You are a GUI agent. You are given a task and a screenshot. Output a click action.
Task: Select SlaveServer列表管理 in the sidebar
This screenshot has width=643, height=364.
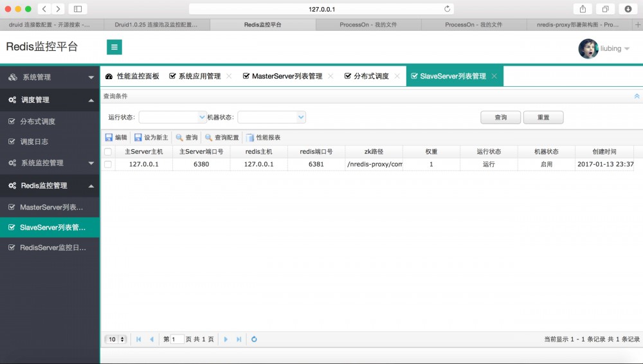pos(50,228)
